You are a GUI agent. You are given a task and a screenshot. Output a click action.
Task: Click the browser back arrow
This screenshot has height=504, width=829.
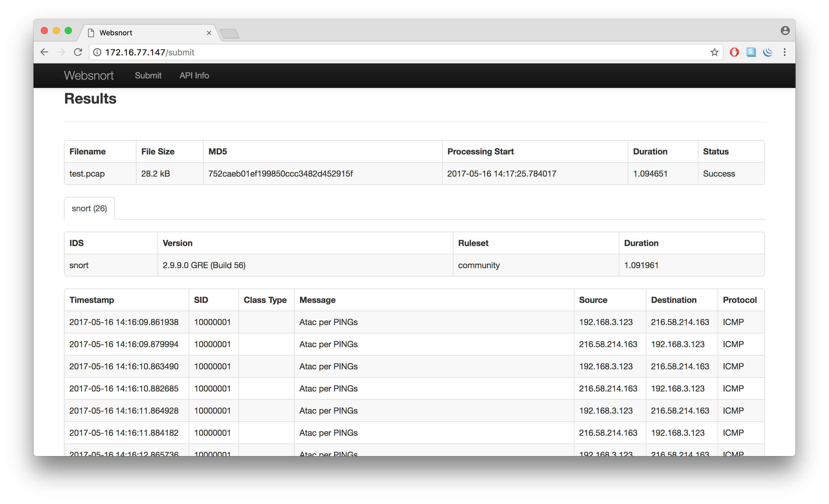tap(44, 52)
